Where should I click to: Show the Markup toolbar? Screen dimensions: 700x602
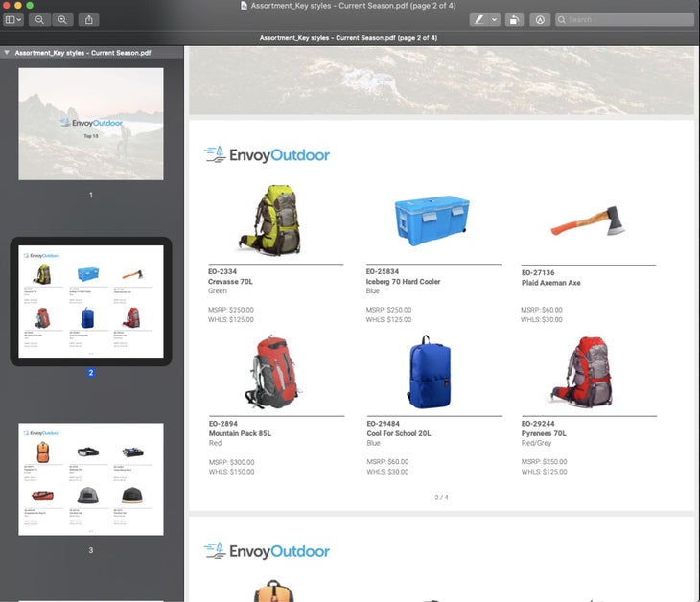(540, 19)
